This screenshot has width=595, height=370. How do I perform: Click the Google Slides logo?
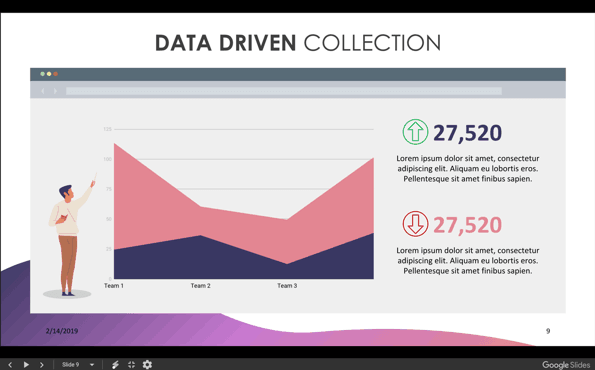point(566,365)
